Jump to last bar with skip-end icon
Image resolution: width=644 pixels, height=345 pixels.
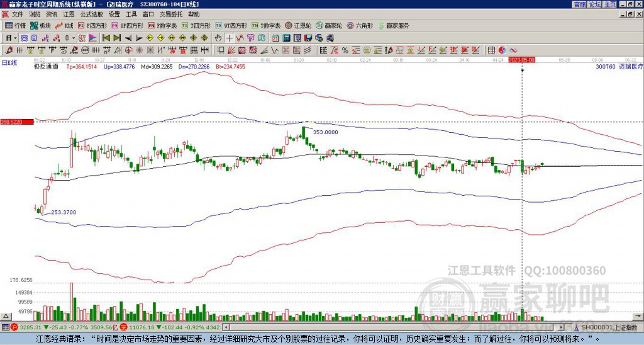[117, 38]
